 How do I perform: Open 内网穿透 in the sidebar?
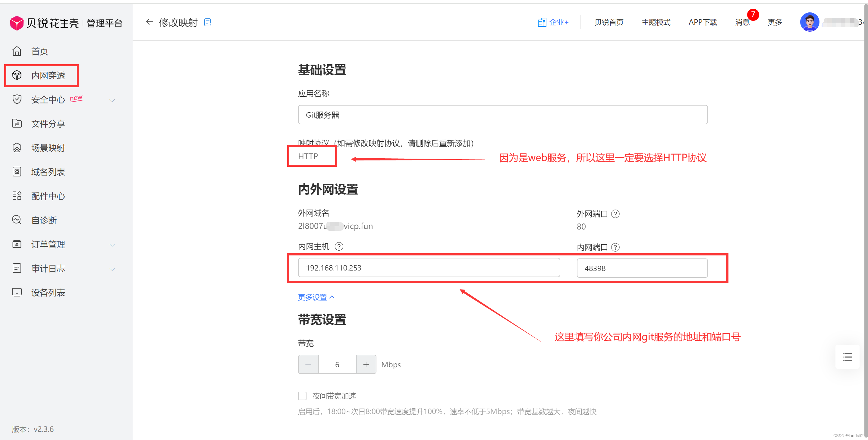48,75
